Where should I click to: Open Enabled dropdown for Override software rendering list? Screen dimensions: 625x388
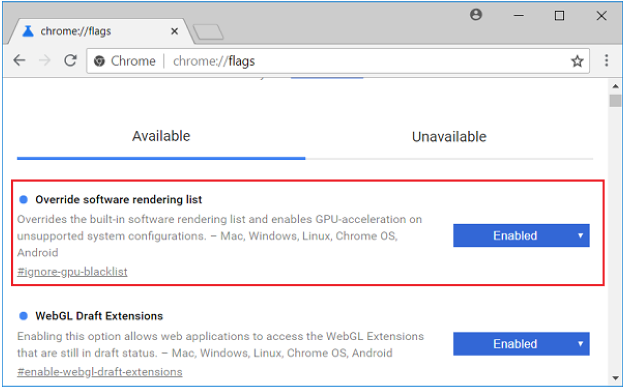coord(521,236)
